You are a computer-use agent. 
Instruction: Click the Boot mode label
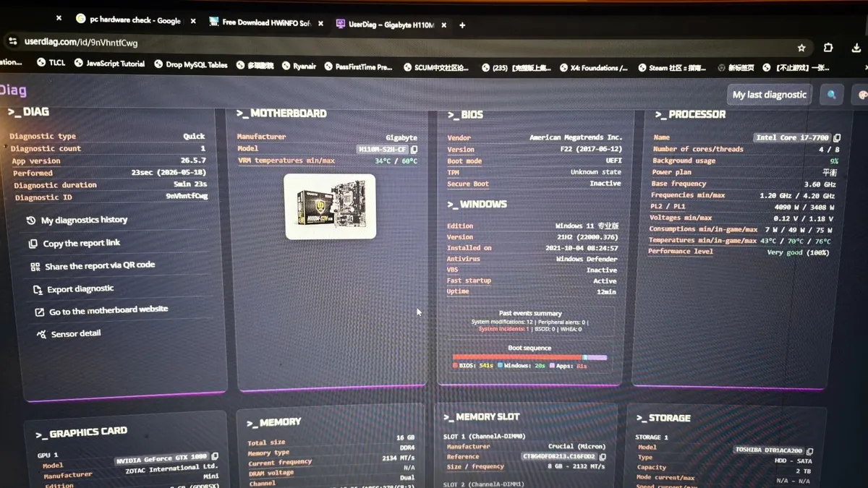click(x=464, y=161)
